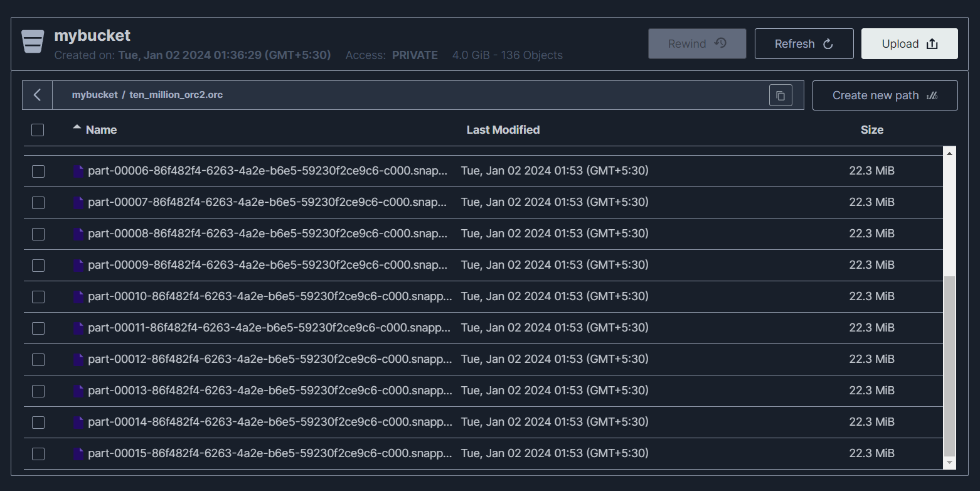The width and height of the screenshot is (980, 491).
Task: Click the mybucket breadcrumb link
Action: (95, 95)
